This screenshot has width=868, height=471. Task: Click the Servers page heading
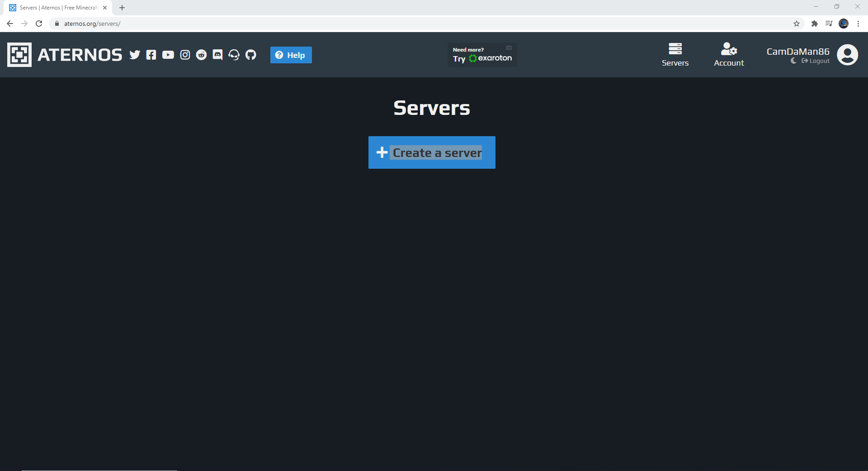tap(432, 108)
